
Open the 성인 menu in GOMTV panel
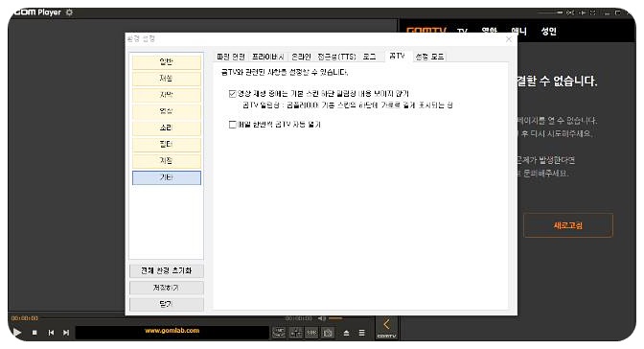click(x=549, y=32)
